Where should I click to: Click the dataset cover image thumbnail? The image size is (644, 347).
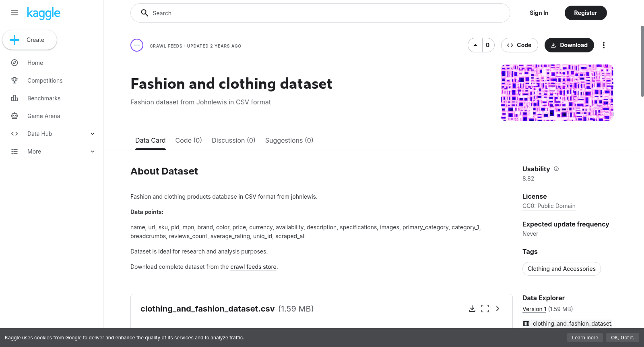(557, 93)
